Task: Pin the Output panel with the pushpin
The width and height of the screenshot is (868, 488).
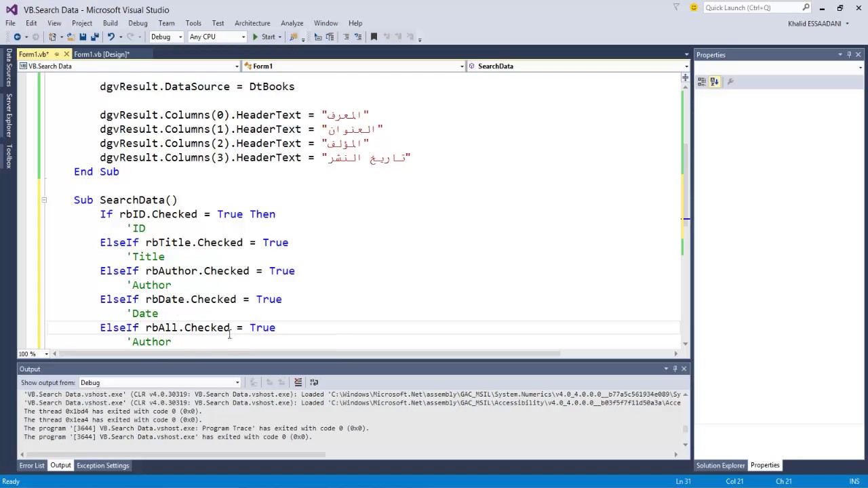Action: pos(675,369)
